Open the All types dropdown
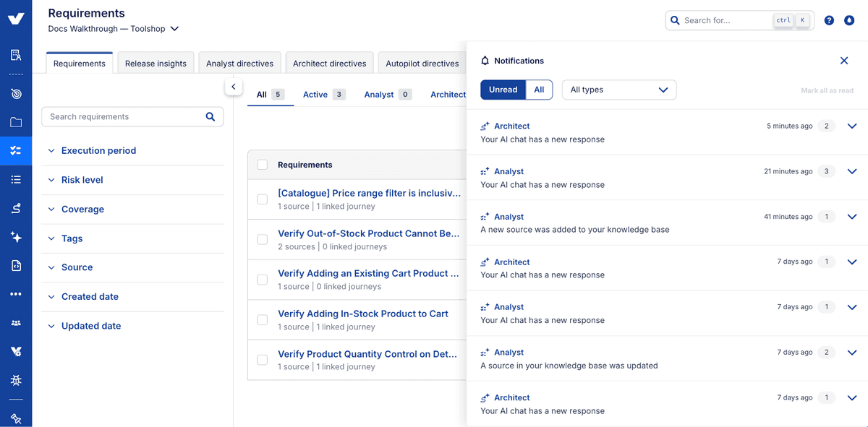The height and width of the screenshot is (427, 868). 619,90
